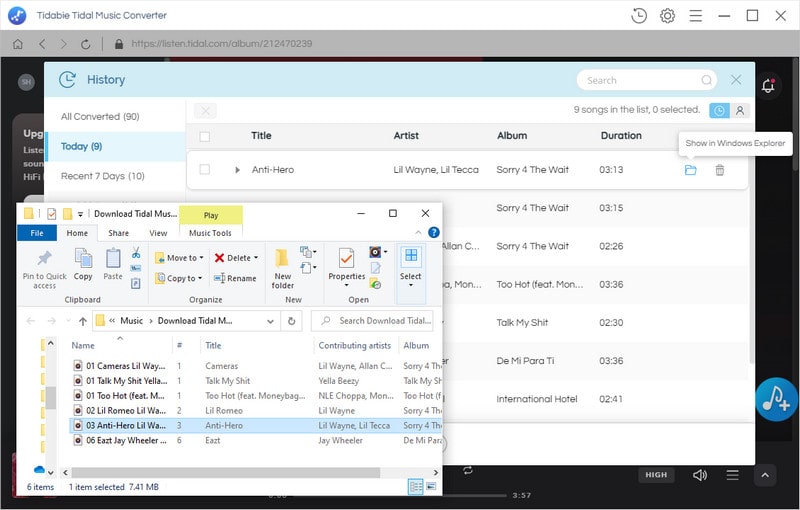
Task: Toggle the time-sorted view button
Action: pyautogui.click(x=718, y=110)
